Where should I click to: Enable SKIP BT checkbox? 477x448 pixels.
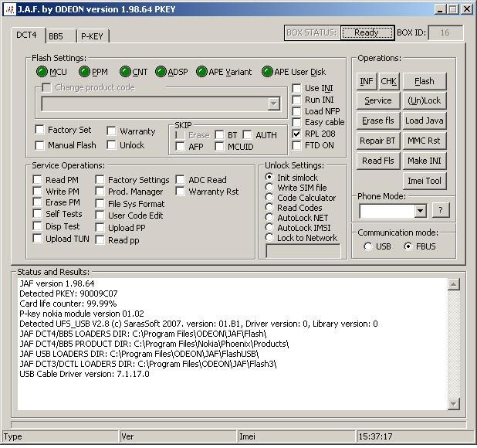219,135
